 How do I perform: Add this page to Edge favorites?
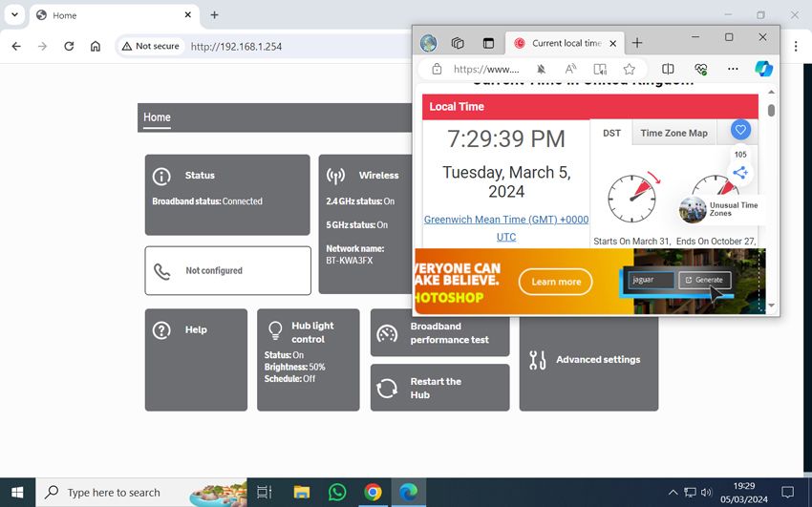630,69
